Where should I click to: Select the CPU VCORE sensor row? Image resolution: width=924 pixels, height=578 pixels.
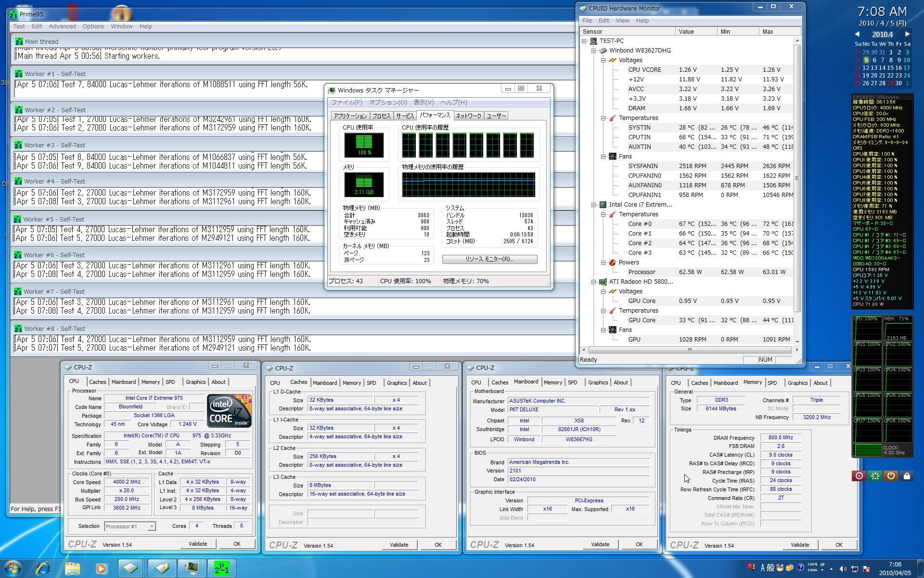(x=644, y=70)
